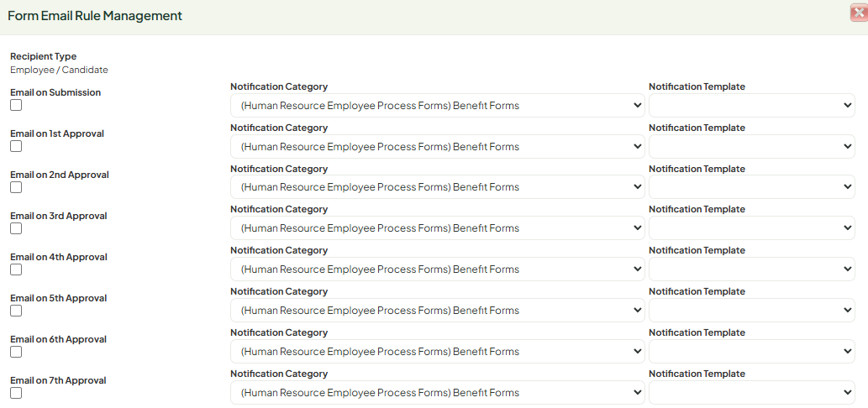Expand Notification Category dropdown for 2nd Approval

coord(437,187)
